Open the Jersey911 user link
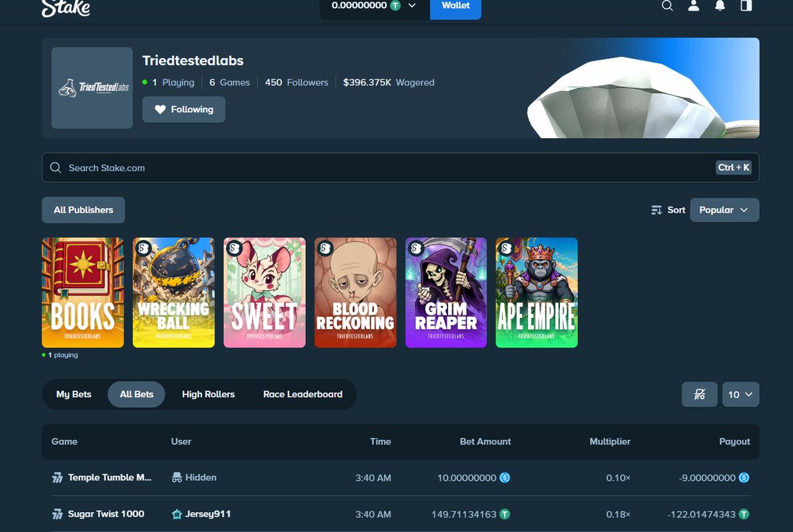Screen dimensions: 793x532 [208, 514]
